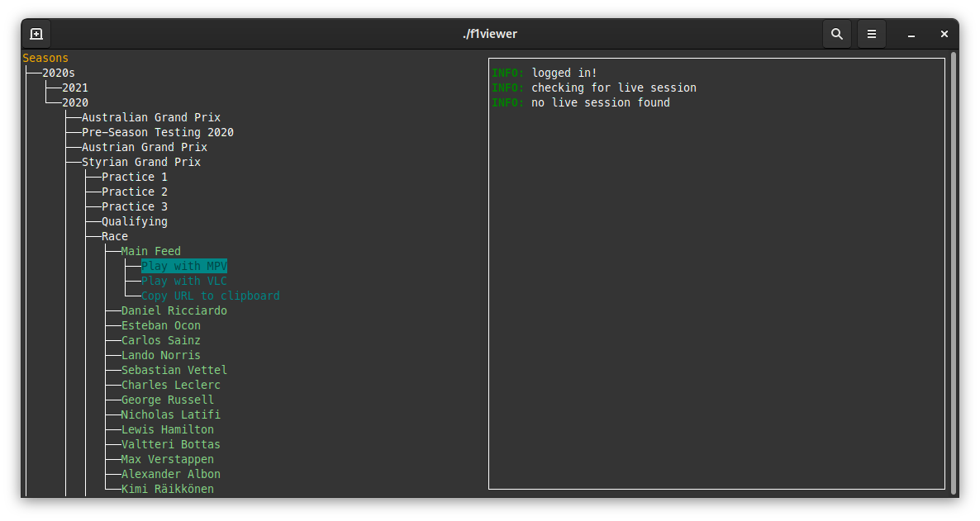Click the terminal vertical scrollbar
The width and height of the screenshot is (980, 521).
954,273
